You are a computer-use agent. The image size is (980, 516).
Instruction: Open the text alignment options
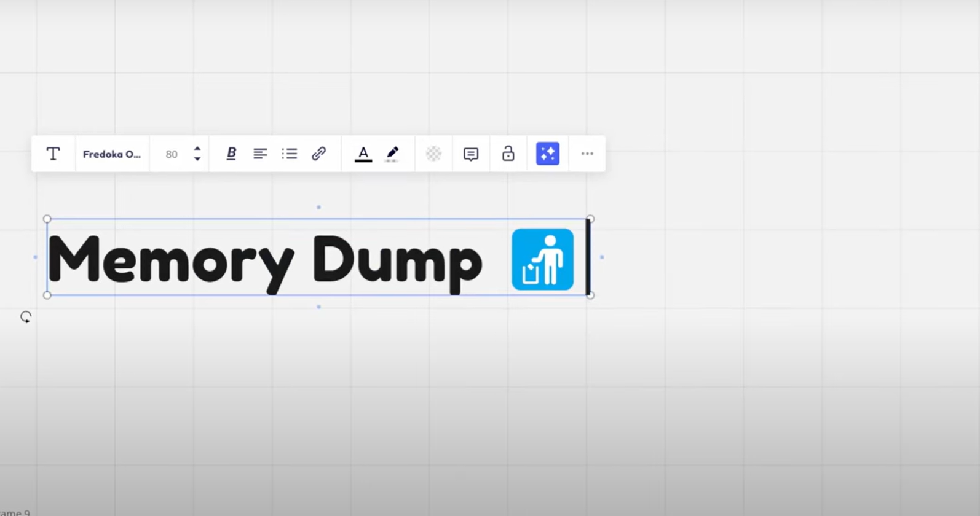coord(260,154)
